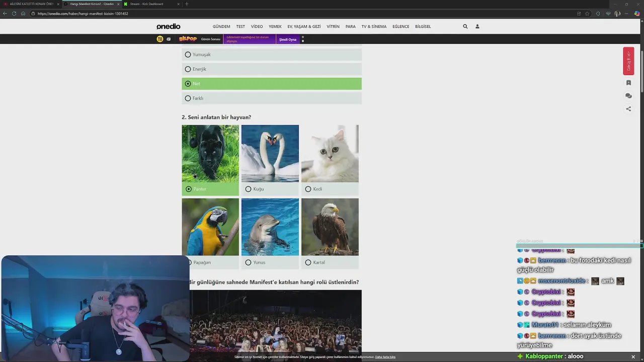The width and height of the screenshot is (644, 362).
Task: Open the EĞLENCE menu
Action: (401, 27)
